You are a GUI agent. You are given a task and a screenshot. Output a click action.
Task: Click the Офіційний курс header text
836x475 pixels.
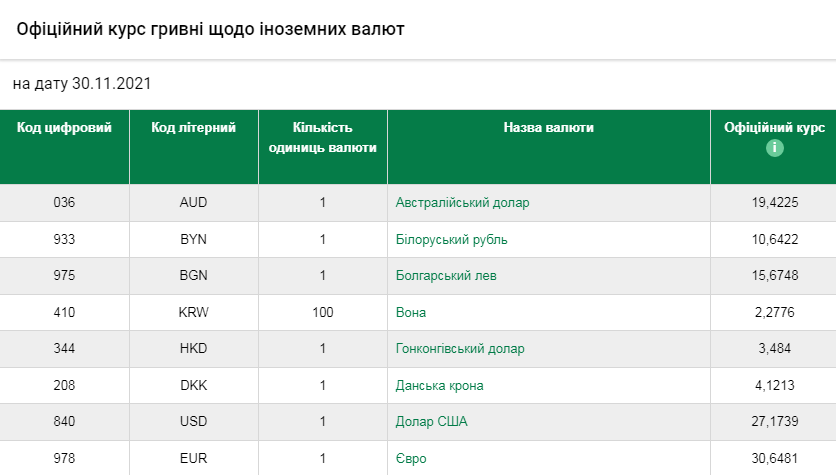click(774, 128)
